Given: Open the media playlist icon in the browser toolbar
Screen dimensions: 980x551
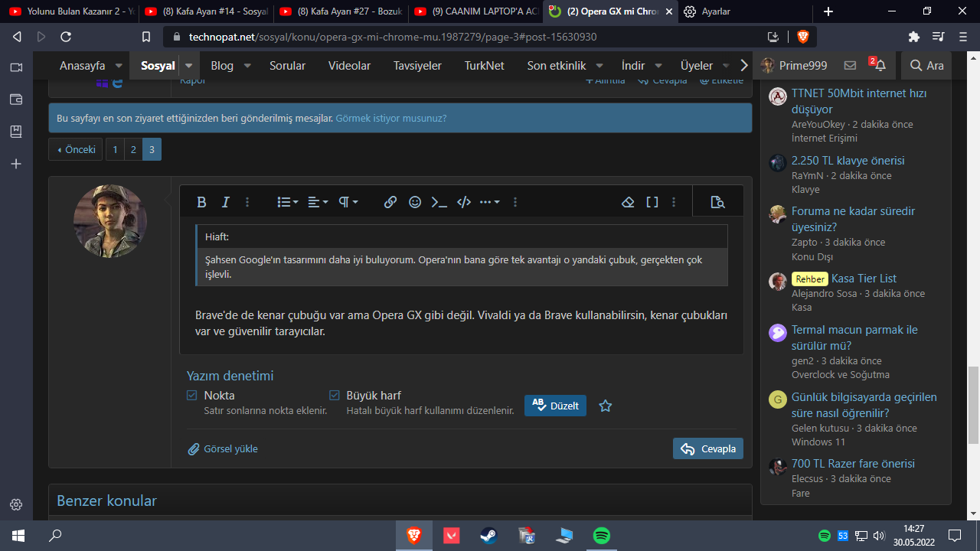Looking at the screenshot, I should click(x=938, y=37).
